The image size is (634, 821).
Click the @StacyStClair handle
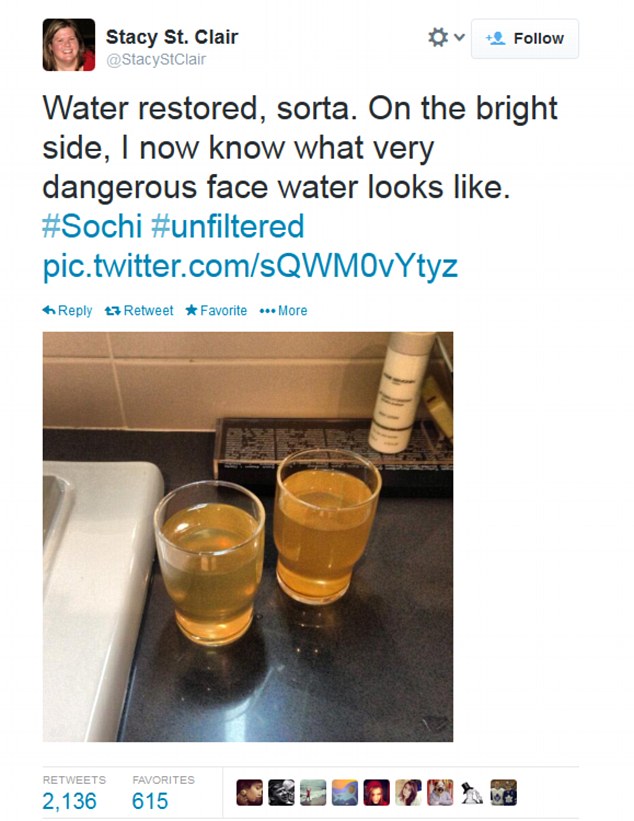pyautogui.click(x=156, y=59)
